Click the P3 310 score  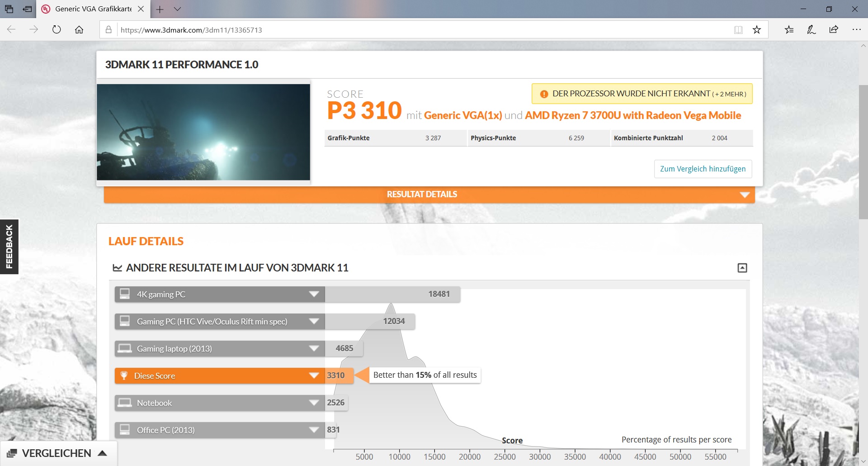(364, 110)
